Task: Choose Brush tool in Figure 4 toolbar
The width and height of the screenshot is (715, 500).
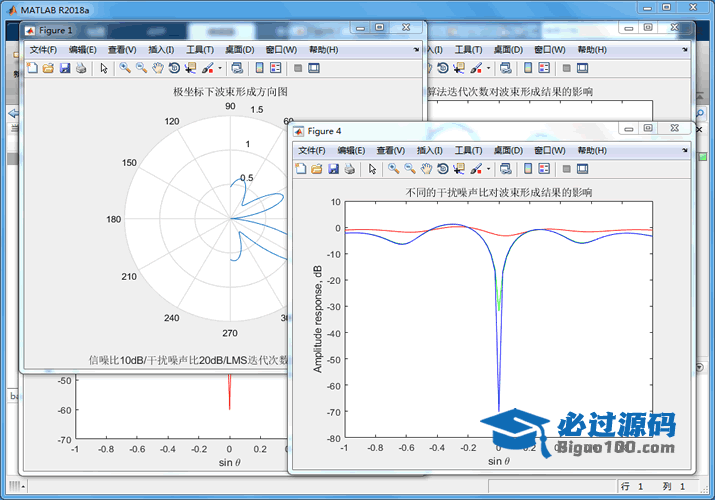Action: (476, 169)
